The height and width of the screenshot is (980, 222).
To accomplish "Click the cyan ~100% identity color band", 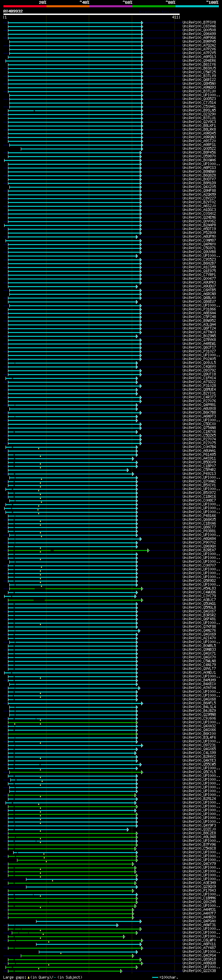I will tap(197, 7).
